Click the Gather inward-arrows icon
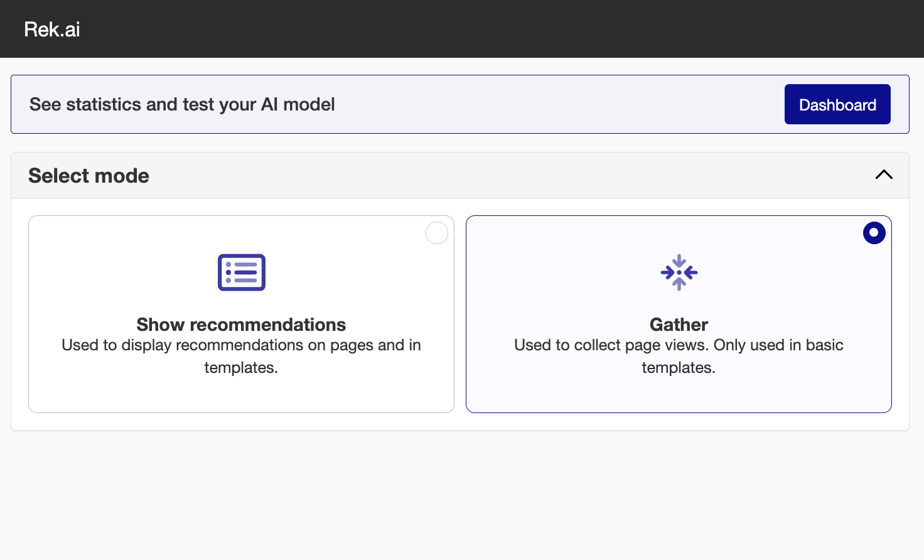 click(679, 272)
